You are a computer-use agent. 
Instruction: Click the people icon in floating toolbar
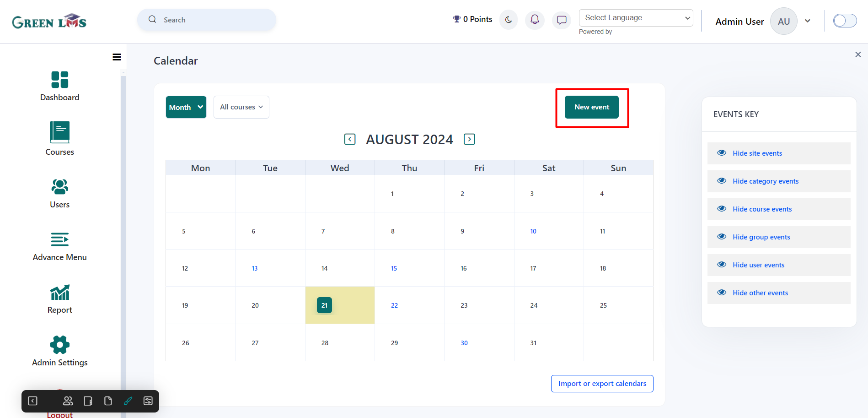tap(68, 401)
